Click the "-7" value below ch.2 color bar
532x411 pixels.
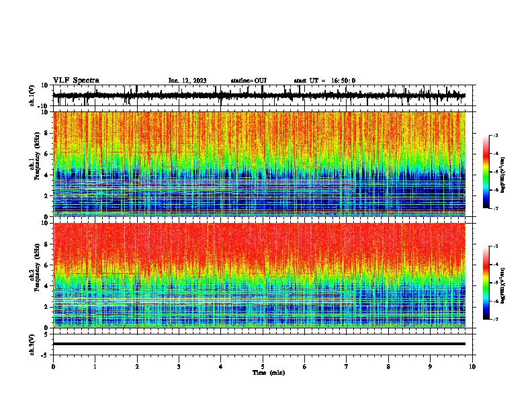point(495,320)
